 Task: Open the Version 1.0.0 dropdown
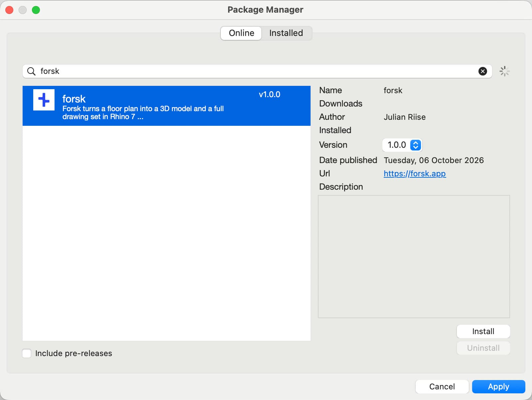402,145
